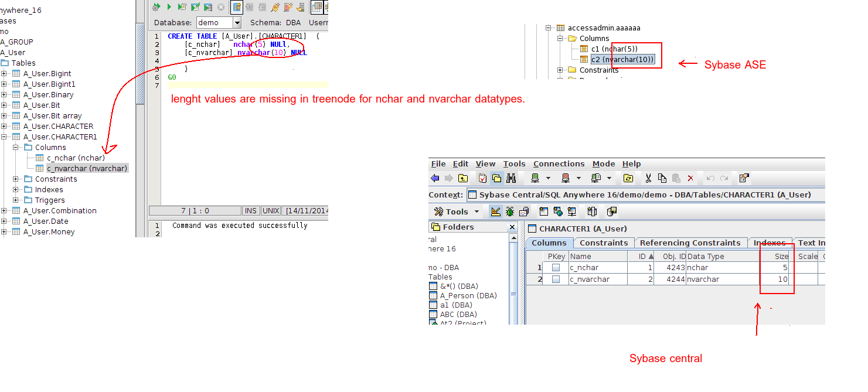Click the Up one level folder icon
The height and width of the screenshot is (392, 868).
click(x=463, y=178)
